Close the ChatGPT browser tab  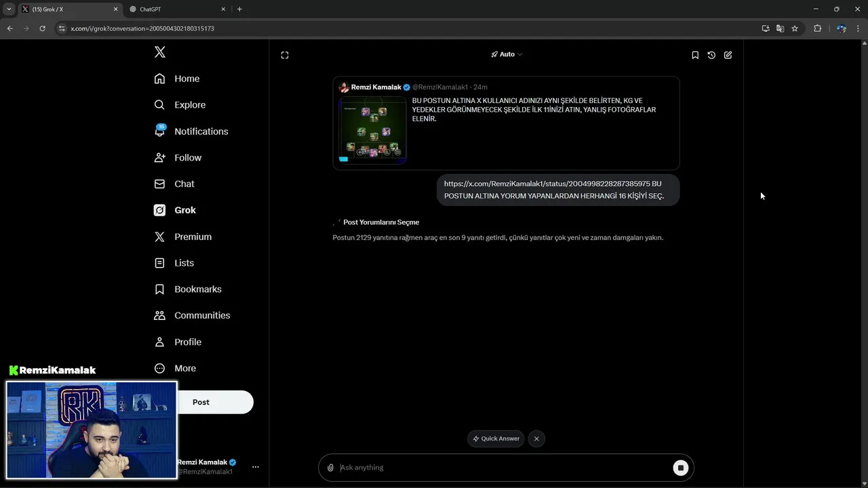(223, 9)
